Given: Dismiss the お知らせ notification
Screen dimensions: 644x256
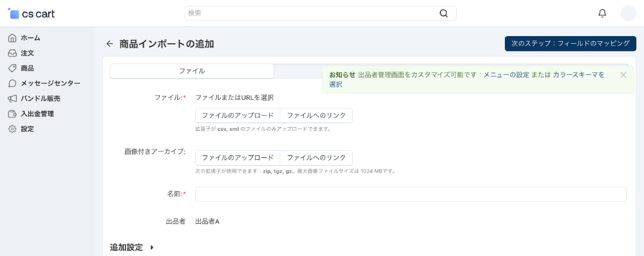Looking at the screenshot, I should click(x=623, y=75).
